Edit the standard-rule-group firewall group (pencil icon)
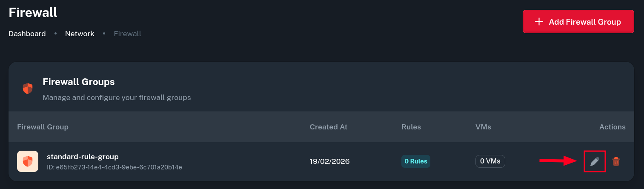The height and width of the screenshot is (189, 644). tap(595, 161)
